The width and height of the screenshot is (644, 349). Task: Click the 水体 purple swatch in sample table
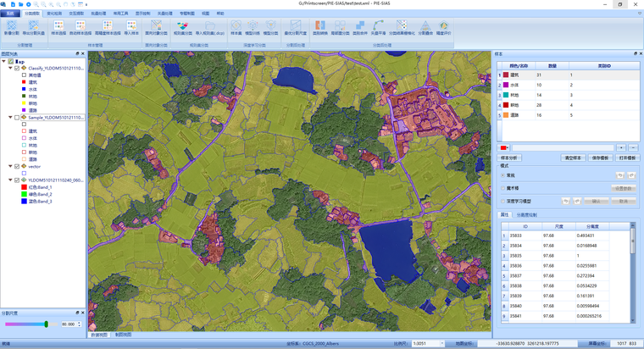[x=506, y=85]
